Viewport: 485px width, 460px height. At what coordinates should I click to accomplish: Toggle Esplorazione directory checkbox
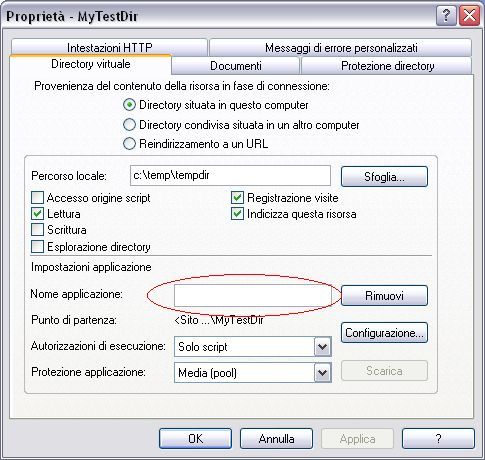37,247
